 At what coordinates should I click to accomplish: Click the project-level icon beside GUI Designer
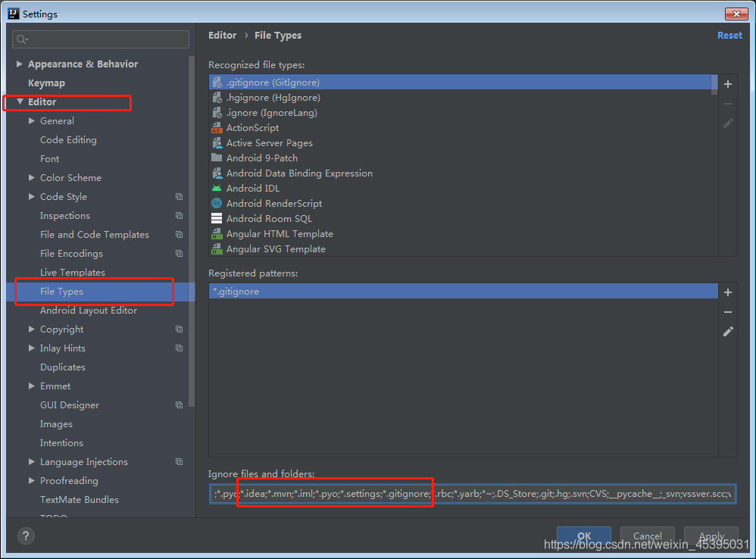click(180, 404)
